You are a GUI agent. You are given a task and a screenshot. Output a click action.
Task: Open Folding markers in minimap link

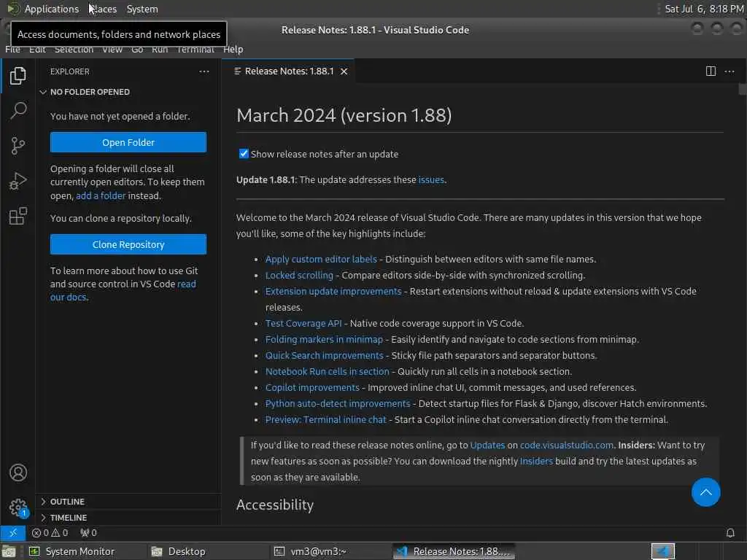coord(324,340)
